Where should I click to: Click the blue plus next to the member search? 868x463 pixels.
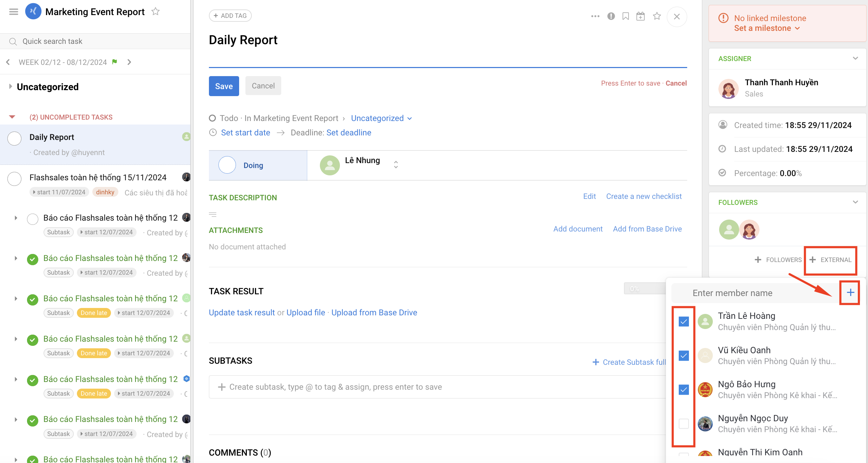click(x=850, y=293)
